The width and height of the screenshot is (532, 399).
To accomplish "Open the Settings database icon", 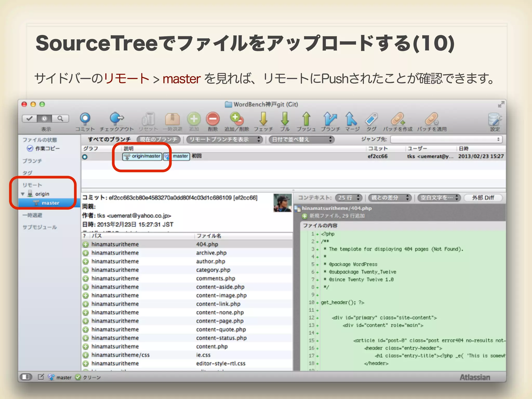I will click(494, 119).
